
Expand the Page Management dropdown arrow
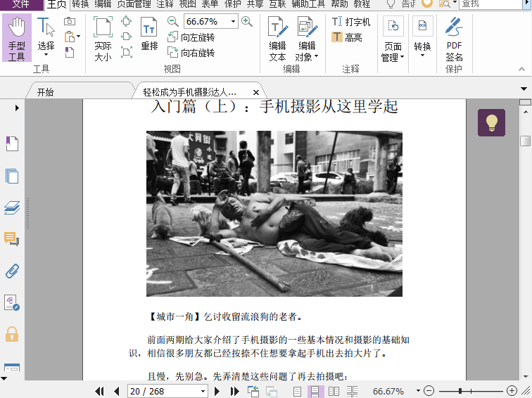coord(403,57)
